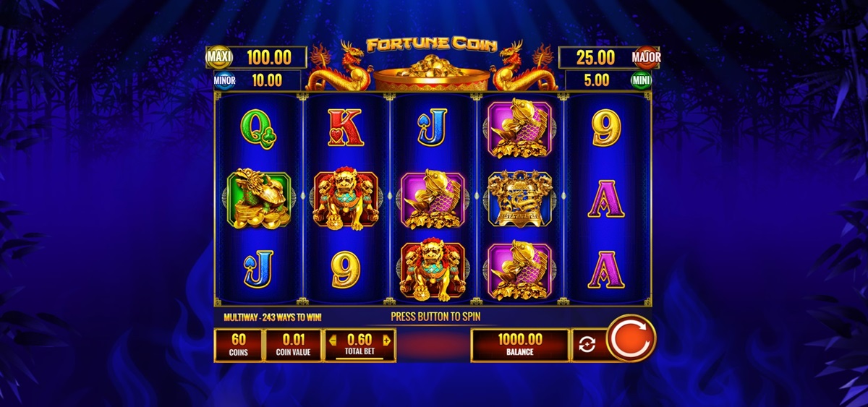Click the red MAJOR jackpot badge
This screenshot has width=868, height=407.
646,56
